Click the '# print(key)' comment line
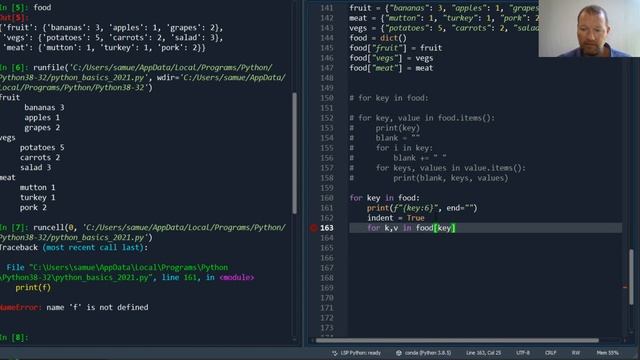The width and height of the screenshot is (640, 360). pyautogui.click(x=384, y=128)
